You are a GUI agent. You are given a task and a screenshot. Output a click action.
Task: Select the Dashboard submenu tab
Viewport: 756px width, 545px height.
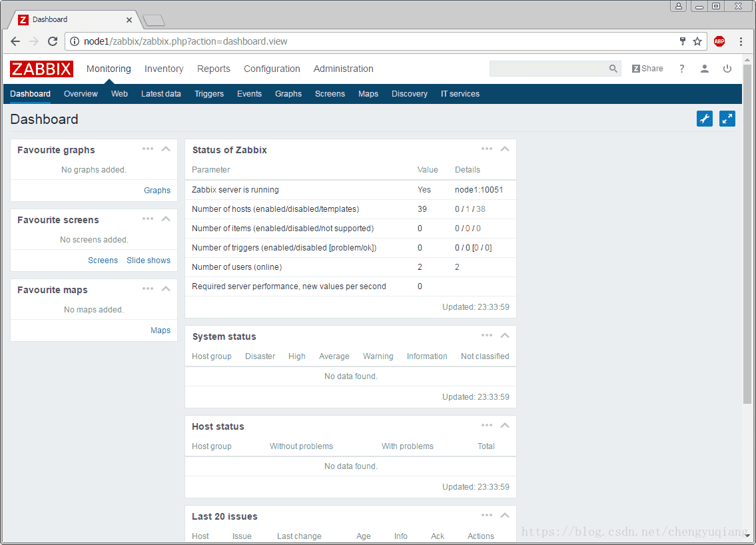click(x=31, y=94)
